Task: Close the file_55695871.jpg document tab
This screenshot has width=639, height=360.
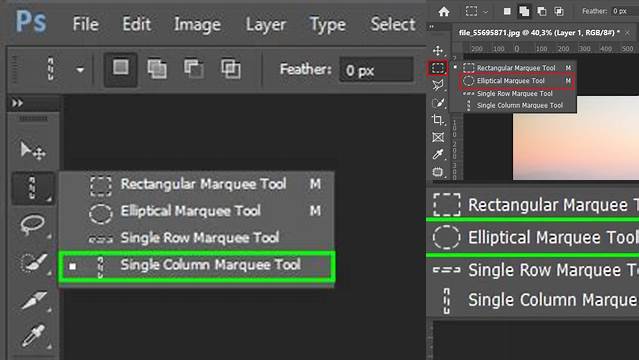Action: click(x=628, y=33)
